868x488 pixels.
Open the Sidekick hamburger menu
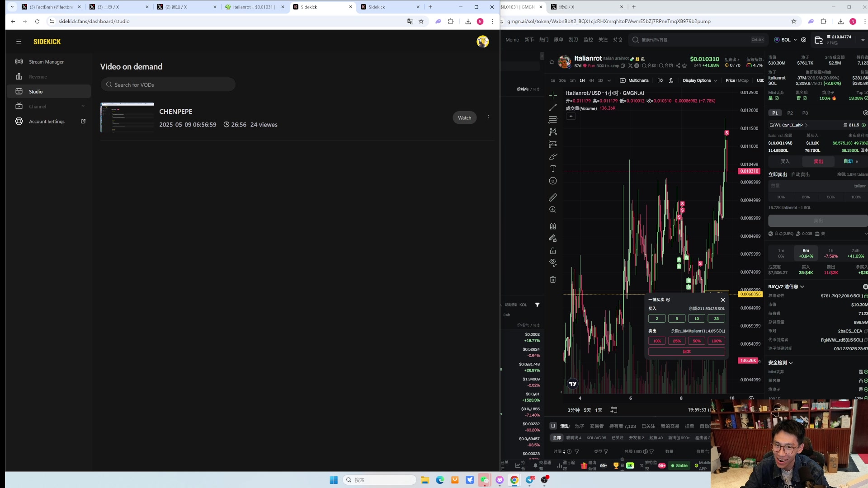pos(19,42)
